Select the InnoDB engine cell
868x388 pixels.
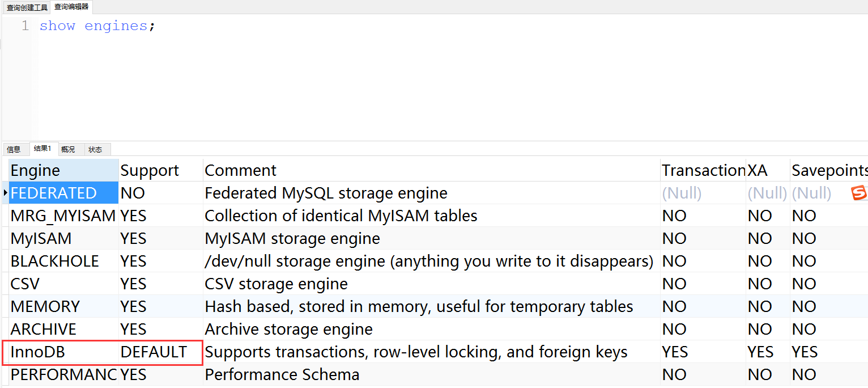coord(63,352)
